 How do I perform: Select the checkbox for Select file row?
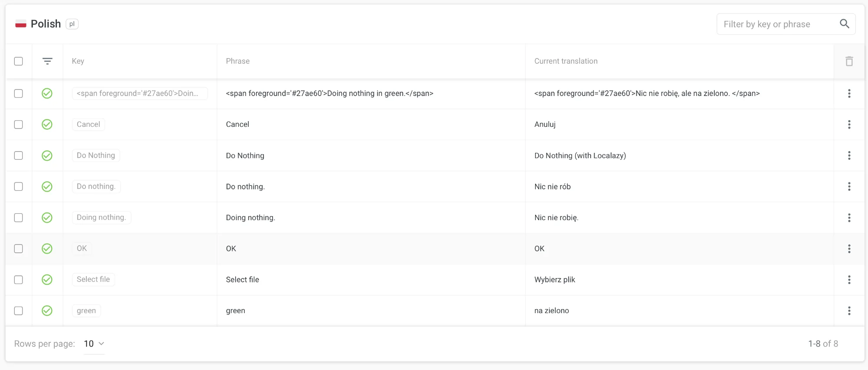click(x=19, y=280)
